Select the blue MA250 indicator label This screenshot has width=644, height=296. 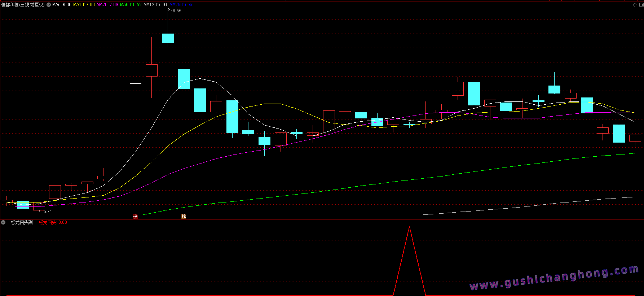tap(181, 5)
